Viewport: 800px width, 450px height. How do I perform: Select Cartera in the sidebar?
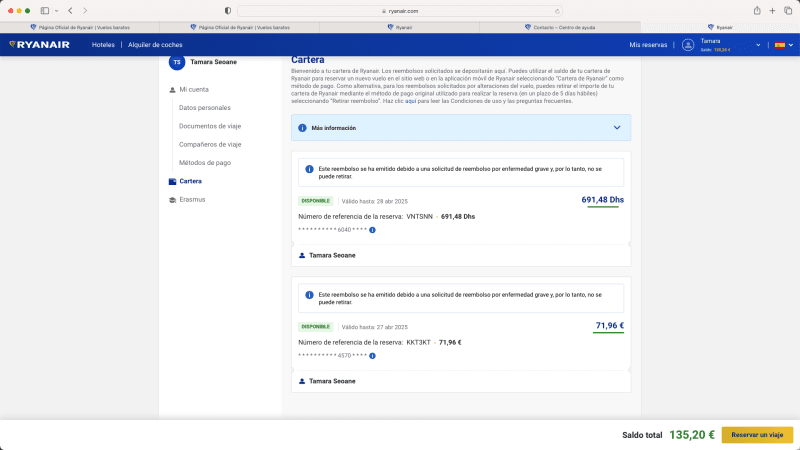click(190, 182)
